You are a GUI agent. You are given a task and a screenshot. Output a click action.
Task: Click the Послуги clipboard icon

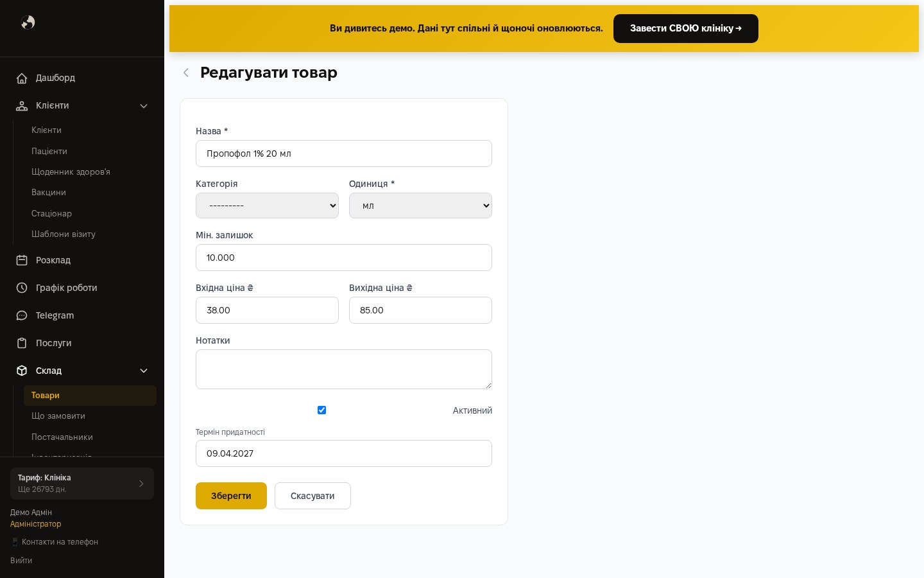point(22,343)
